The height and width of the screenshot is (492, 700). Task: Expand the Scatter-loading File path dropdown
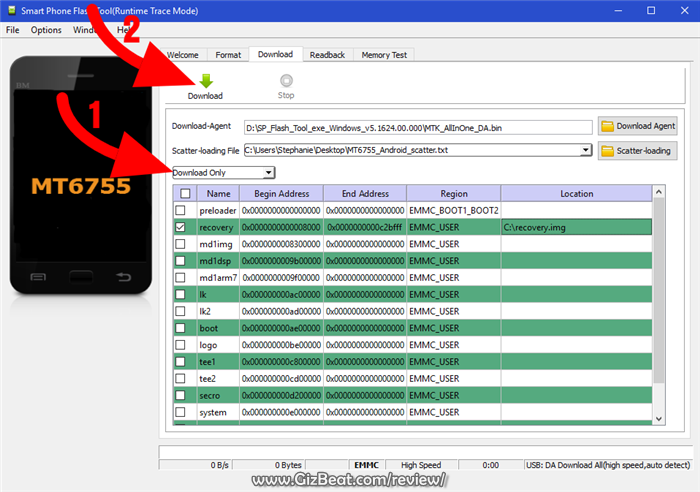585,150
